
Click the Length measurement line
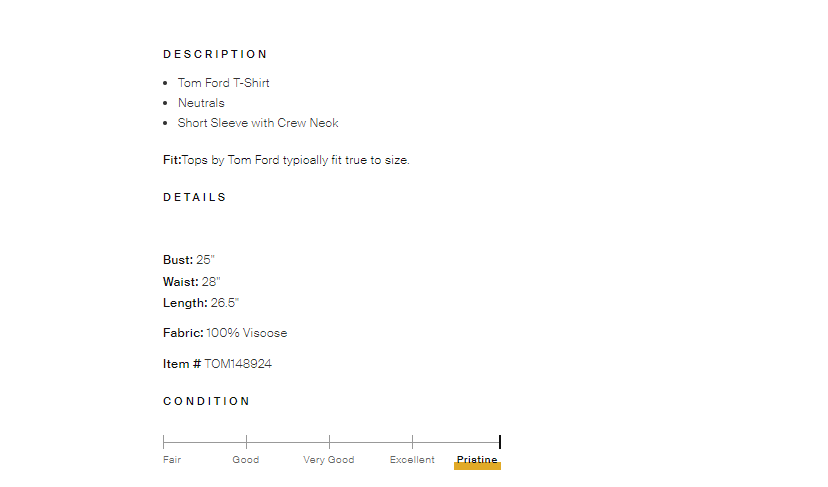[x=201, y=303]
